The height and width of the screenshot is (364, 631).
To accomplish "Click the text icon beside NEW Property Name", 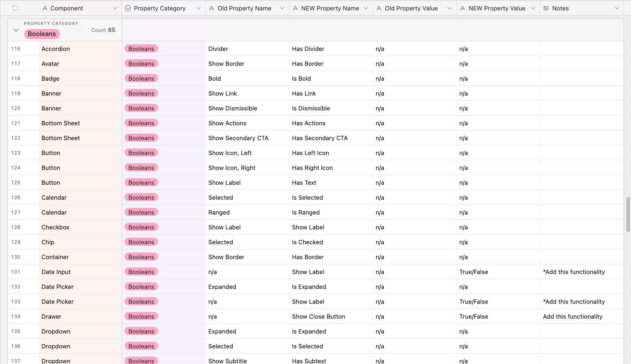I will tap(295, 8).
